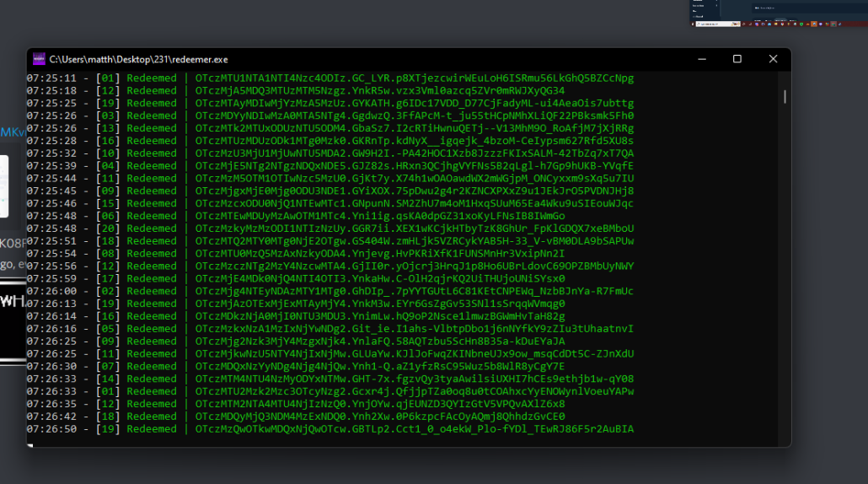Minimize the redeemer.exe console window
This screenshot has width=868, height=484.
[702, 59]
